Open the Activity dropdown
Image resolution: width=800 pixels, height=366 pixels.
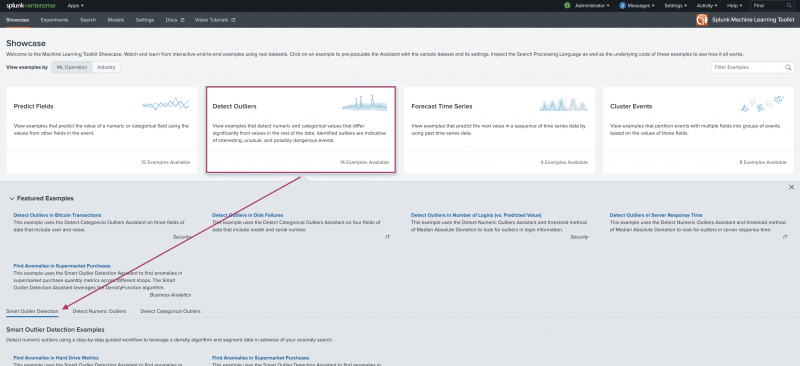coord(707,6)
